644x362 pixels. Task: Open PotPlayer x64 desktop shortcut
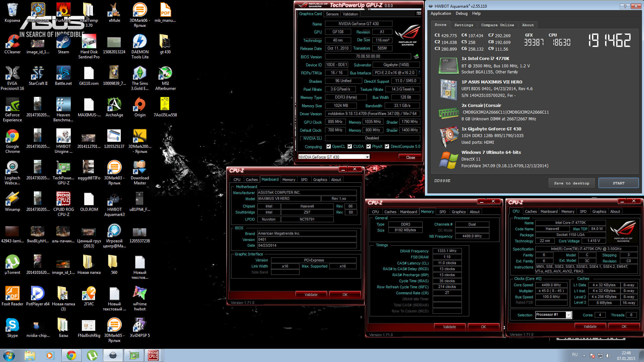click(x=38, y=296)
